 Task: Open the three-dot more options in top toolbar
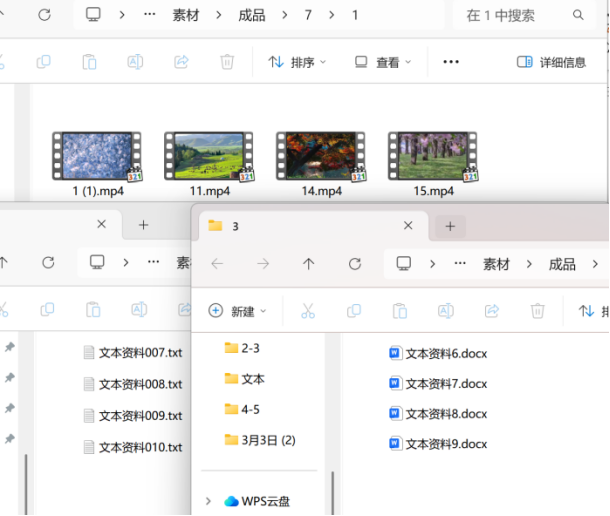point(451,62)
